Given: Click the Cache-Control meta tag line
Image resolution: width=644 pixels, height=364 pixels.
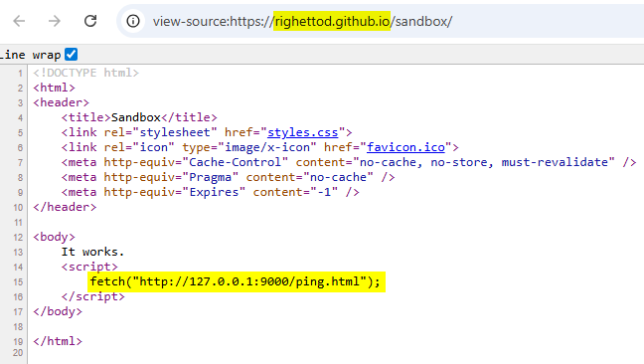Looking at the screenshot, I should click(349, 162).
